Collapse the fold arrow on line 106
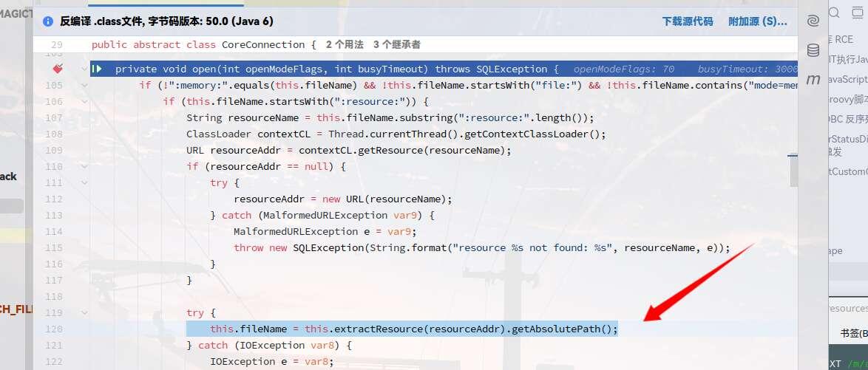 (x=84, y=101)
